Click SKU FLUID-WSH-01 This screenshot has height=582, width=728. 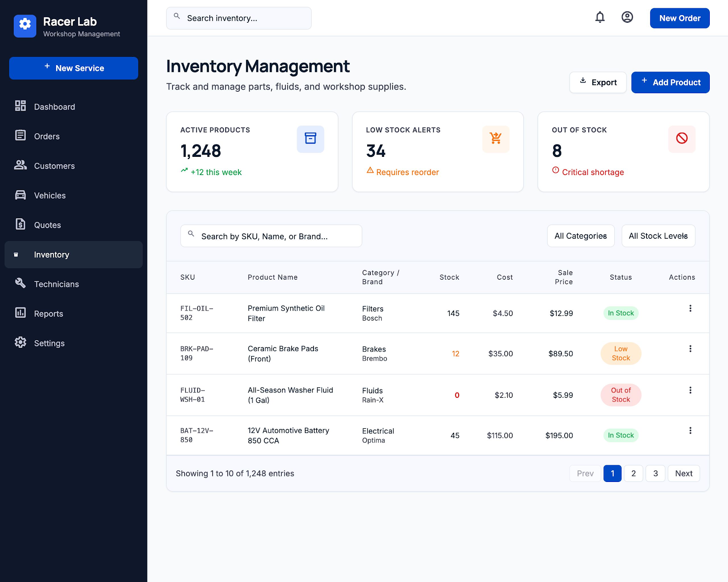pos(192,395)
